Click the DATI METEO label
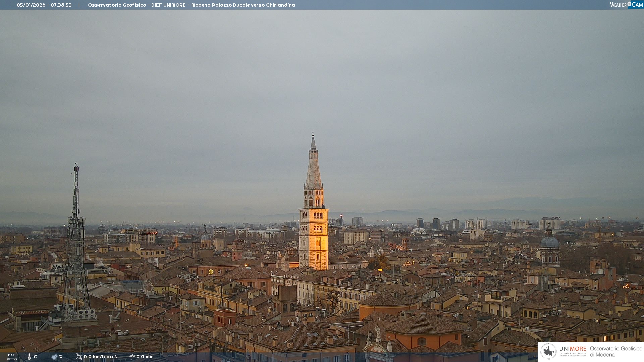The height and width of the screenshot is (362, 644). pos(12,357)
